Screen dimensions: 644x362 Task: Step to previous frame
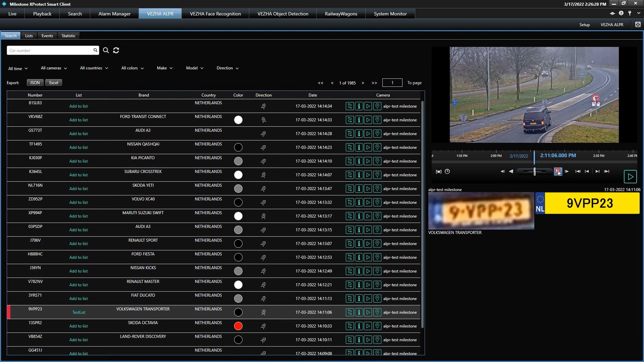coord(502,171)
